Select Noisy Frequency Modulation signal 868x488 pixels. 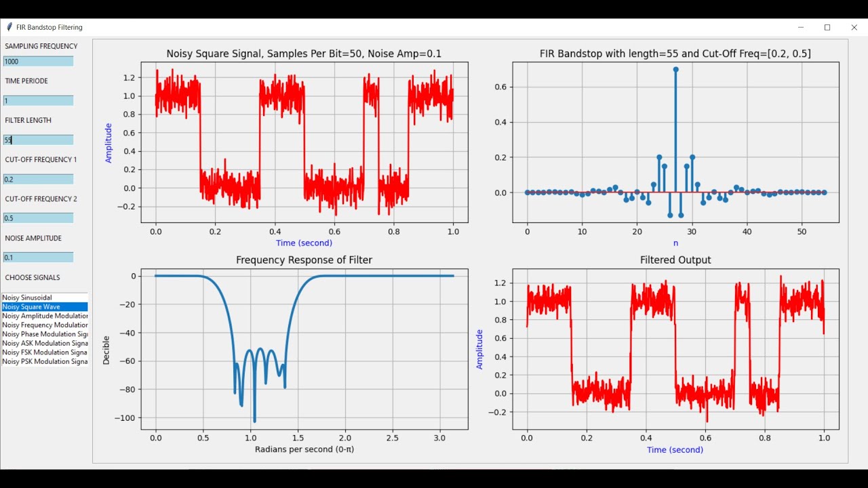point(45,325)
